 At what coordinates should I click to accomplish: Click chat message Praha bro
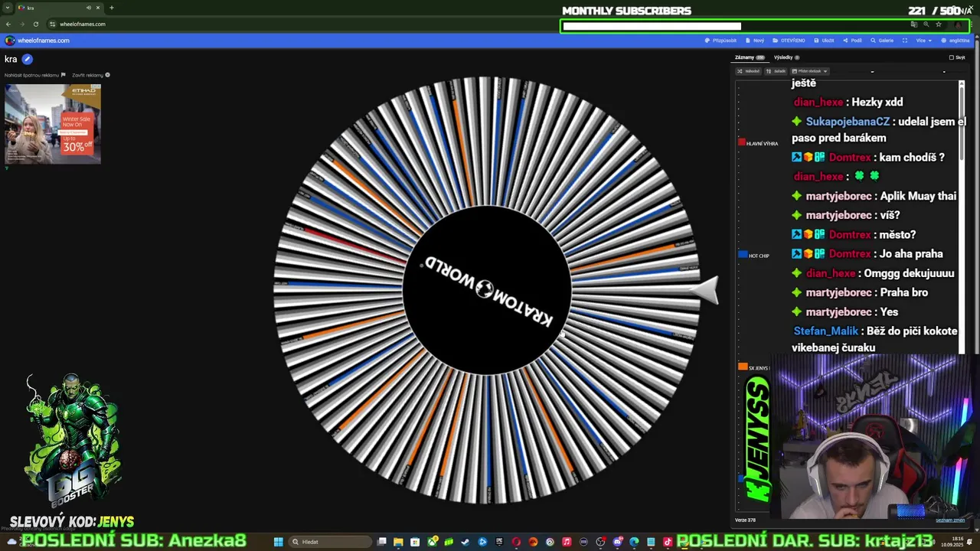click(x=903, y=292)
